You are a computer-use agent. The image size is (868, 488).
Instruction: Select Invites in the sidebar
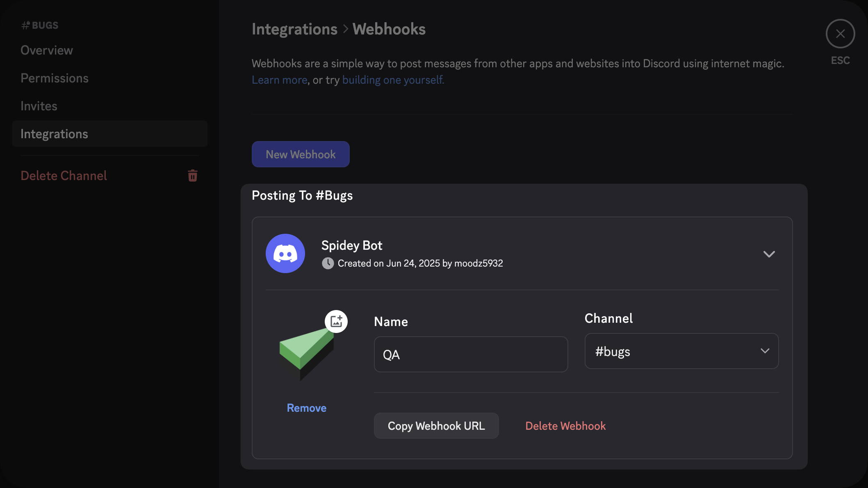[x=39, y=106]
